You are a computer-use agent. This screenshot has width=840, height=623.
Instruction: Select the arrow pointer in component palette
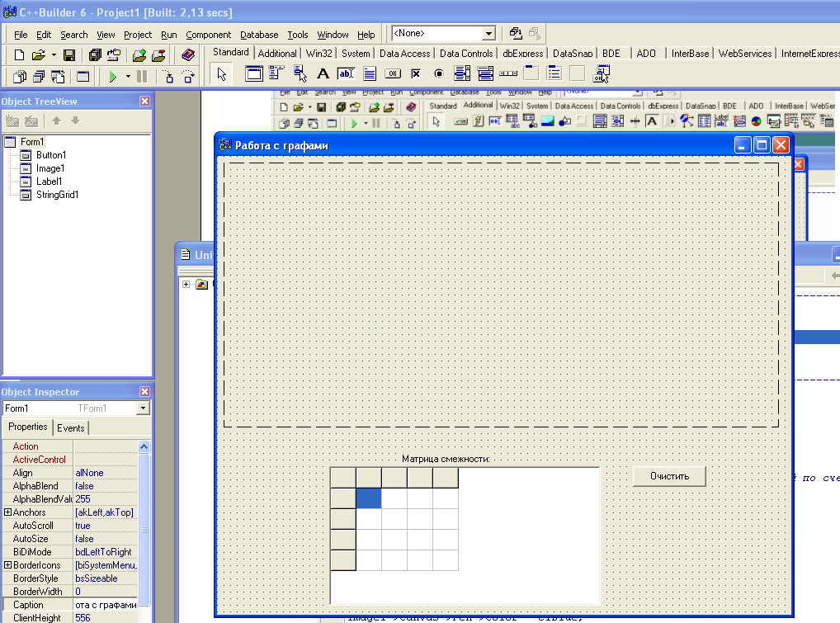[222, 74]
